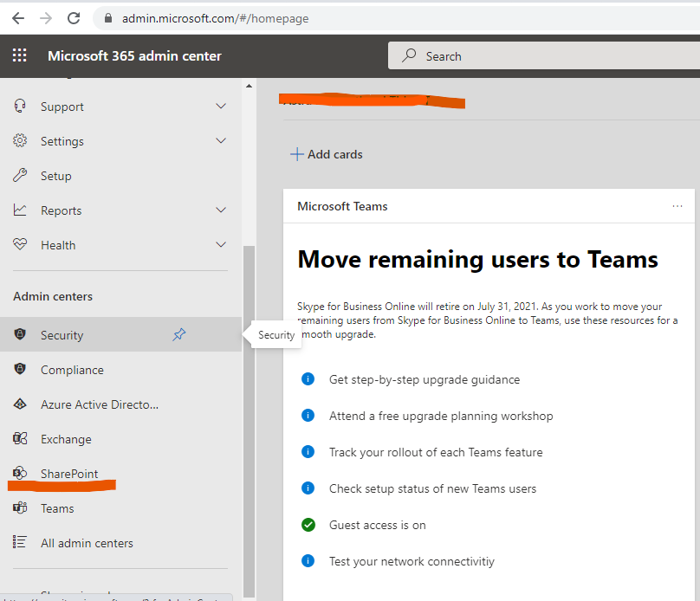Screen dimensions: 700x601
Task: Click info icon for network connectivity
Action: 308,560
